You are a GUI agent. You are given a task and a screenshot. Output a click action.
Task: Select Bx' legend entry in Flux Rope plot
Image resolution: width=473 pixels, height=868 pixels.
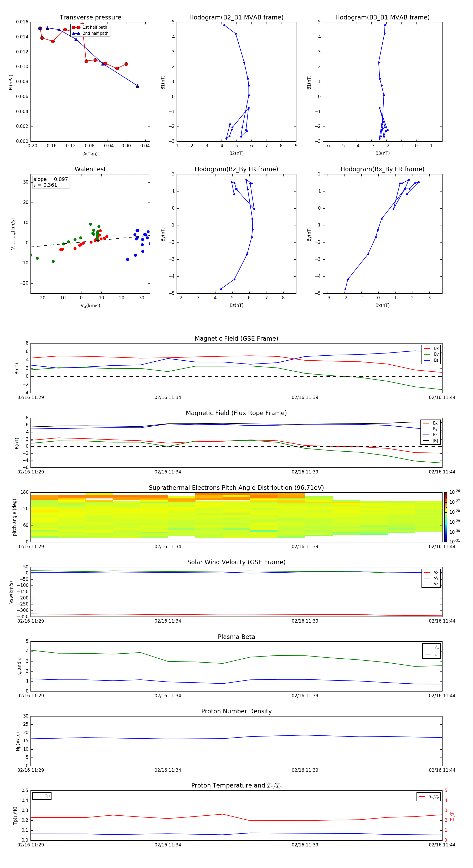click(x=431, y=423)
